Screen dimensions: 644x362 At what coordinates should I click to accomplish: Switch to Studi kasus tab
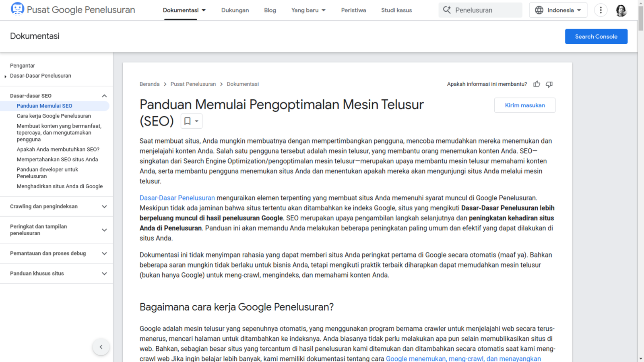pyautogui.click(x=396, y=10)
